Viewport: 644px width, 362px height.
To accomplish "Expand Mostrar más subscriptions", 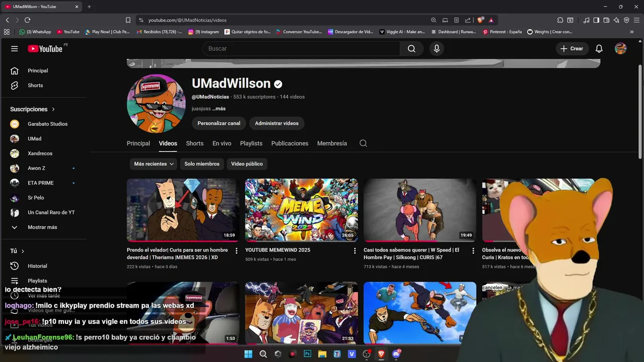I will (x=42, y=227).
